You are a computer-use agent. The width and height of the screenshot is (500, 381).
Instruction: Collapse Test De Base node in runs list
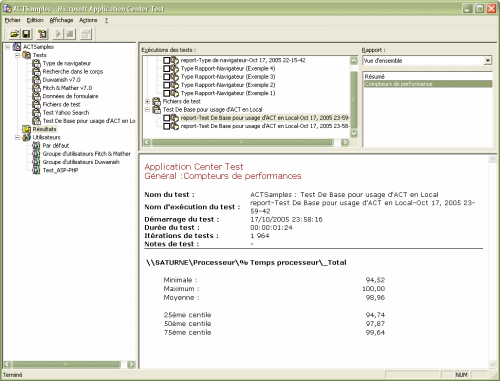(147, 109)
